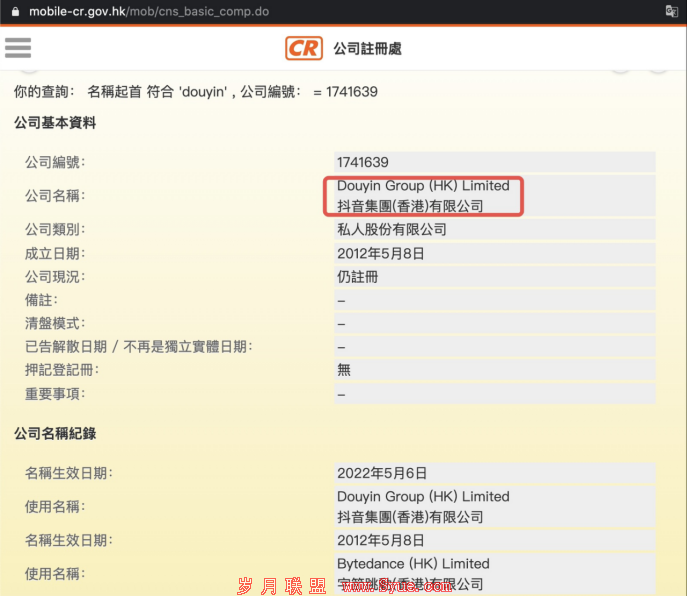Click the 公司基本資料 section heading
Viewport: 687px width, 596px height.
pos(55,123)
